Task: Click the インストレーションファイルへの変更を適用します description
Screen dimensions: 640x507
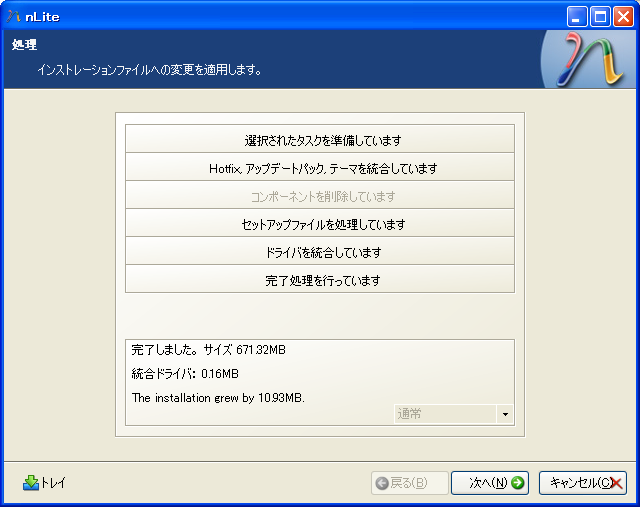Action: click(x=149, y=70)
